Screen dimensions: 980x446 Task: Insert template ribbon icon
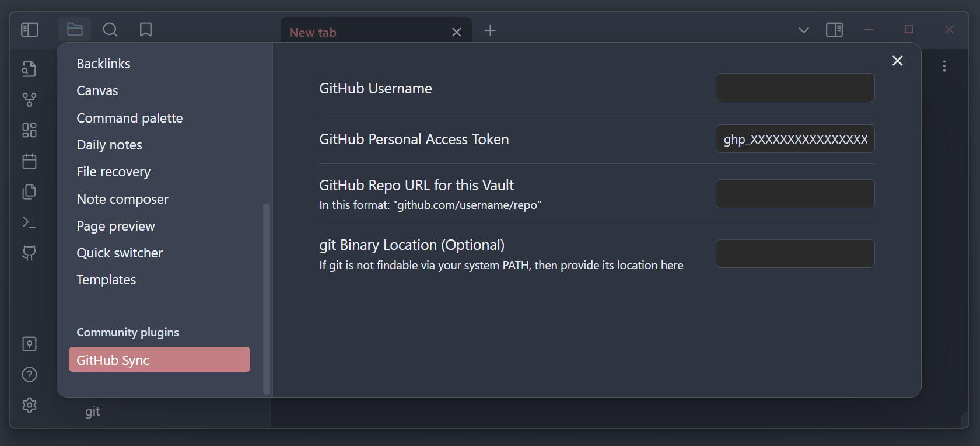29,191
